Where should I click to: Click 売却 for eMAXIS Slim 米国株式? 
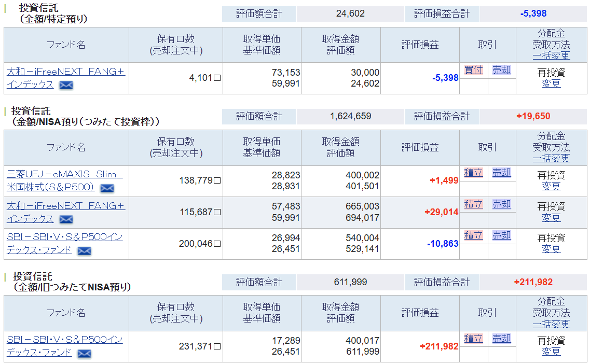(x=502, y=173)
